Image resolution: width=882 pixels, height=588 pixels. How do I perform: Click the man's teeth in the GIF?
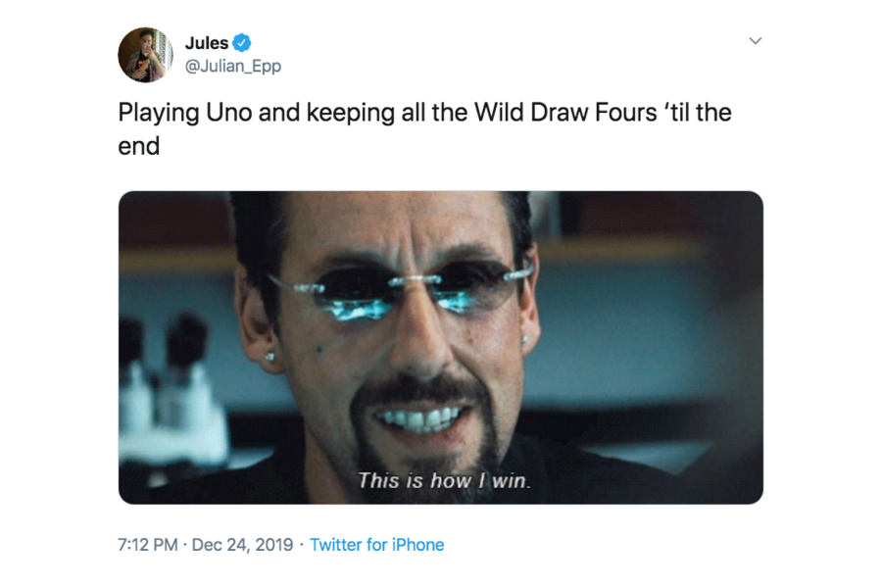click(420, 418)
